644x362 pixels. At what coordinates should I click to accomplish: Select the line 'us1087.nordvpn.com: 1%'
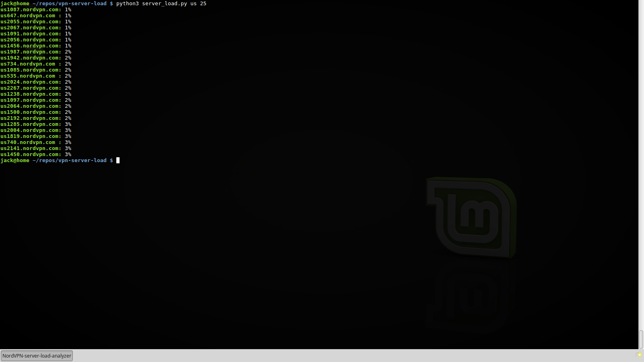tap(36, 10)
